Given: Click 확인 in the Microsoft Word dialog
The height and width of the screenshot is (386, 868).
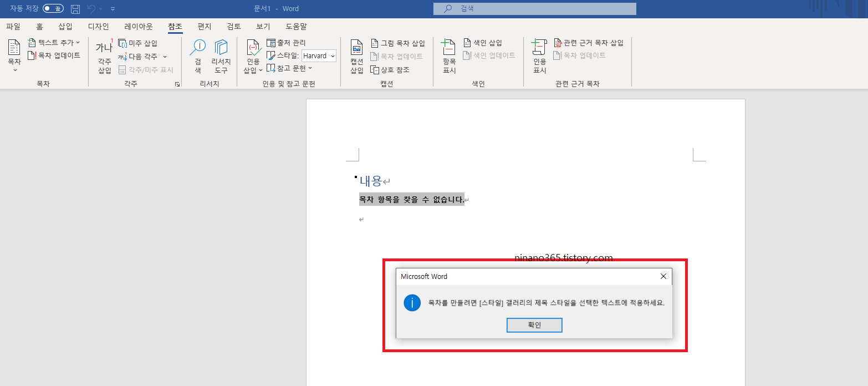Looking at the screenshot, I should tap(534, 325).
